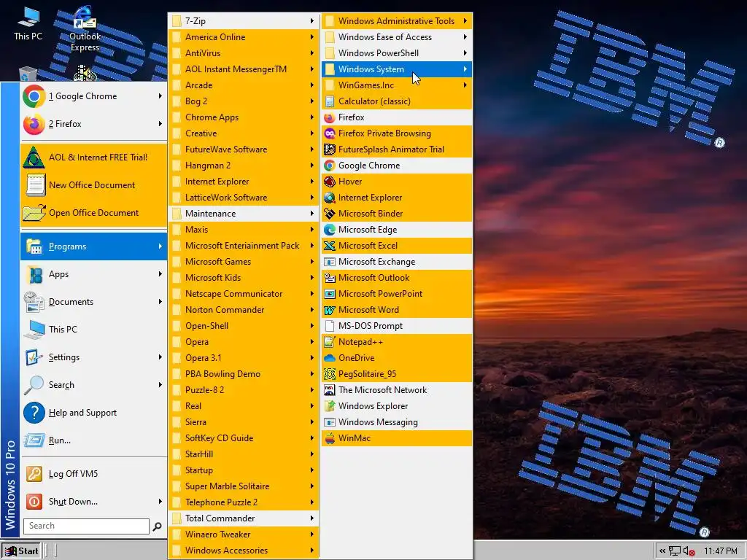Click the PegSolitaire_95 icon
Viewport: 747px width, 560px height.
[329, 374]
